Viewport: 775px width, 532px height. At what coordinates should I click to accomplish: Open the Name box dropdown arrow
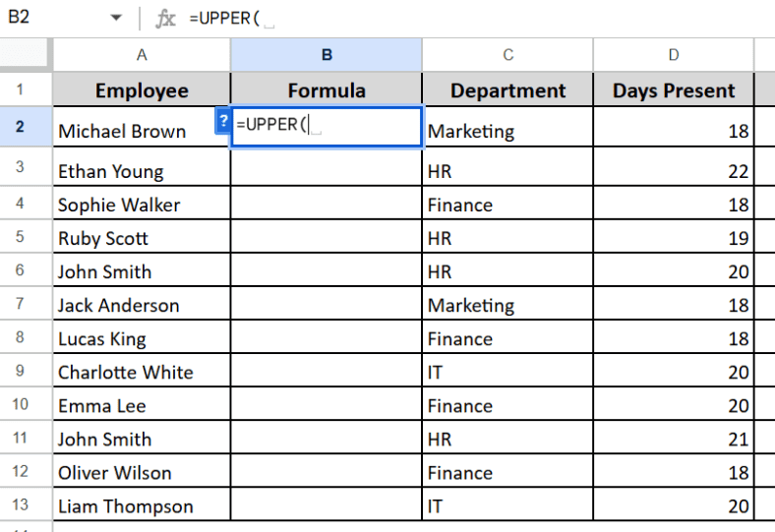(116, 18)
